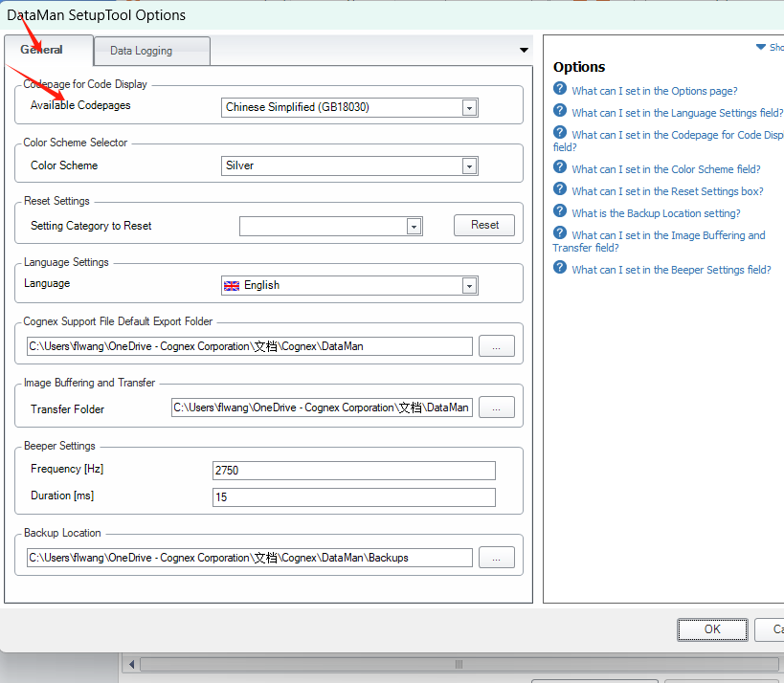Open the Color Scheme dropdown
784x683 pixels.
(x=469, y=165)
